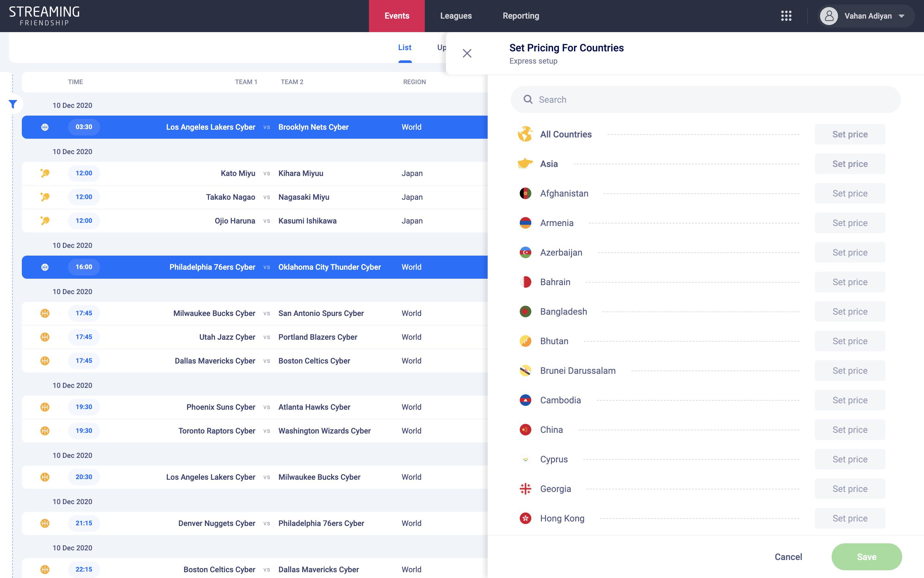This screenshot has width=924, height=578.
Task: Click table tennis icon for Kato Miyu match
Action: [x=45, y=173]
